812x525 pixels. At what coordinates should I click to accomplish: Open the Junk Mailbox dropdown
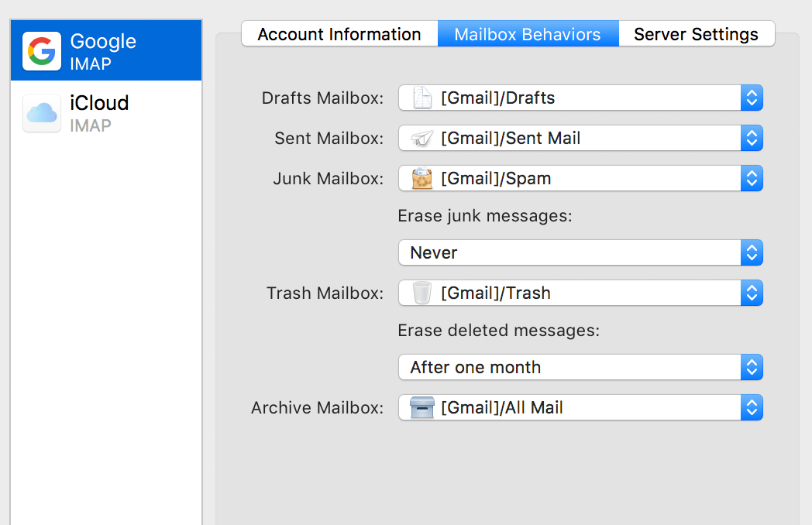click(x=580, y=178)
